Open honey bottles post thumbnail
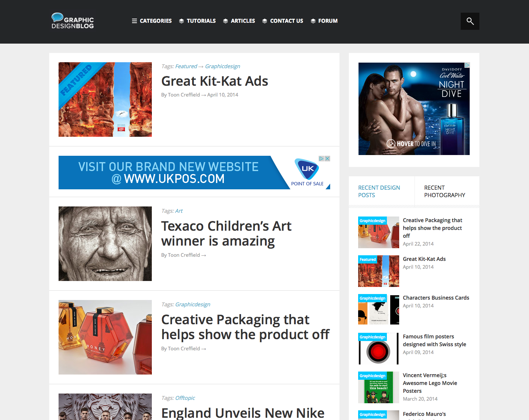 click(x=105, y=337)
